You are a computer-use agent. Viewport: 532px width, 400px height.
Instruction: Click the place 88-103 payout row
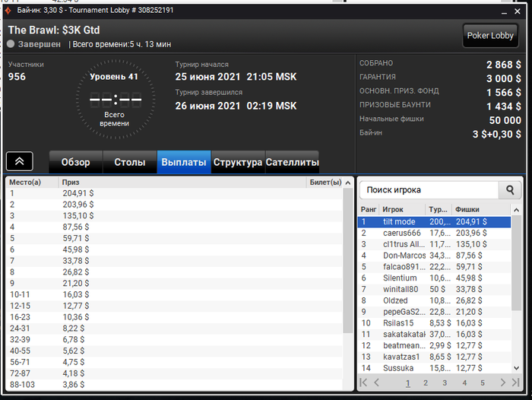point(174,384)
